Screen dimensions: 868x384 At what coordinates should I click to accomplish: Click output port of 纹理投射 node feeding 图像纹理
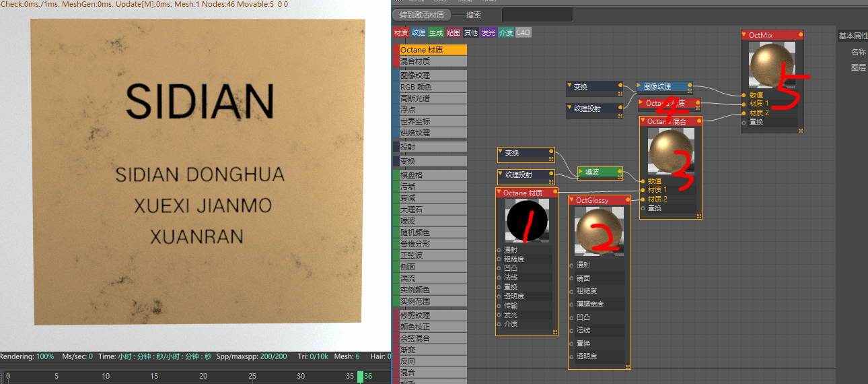(620, 108)
